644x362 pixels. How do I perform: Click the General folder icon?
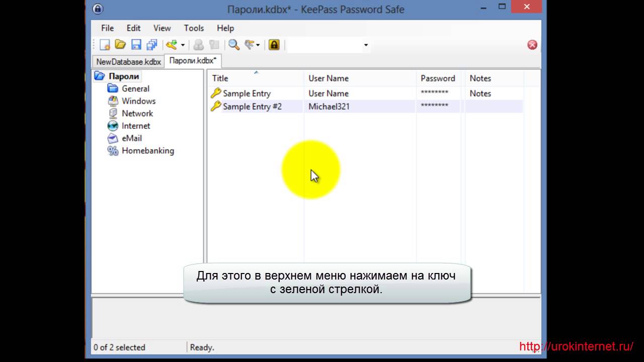tap(113, 88)
